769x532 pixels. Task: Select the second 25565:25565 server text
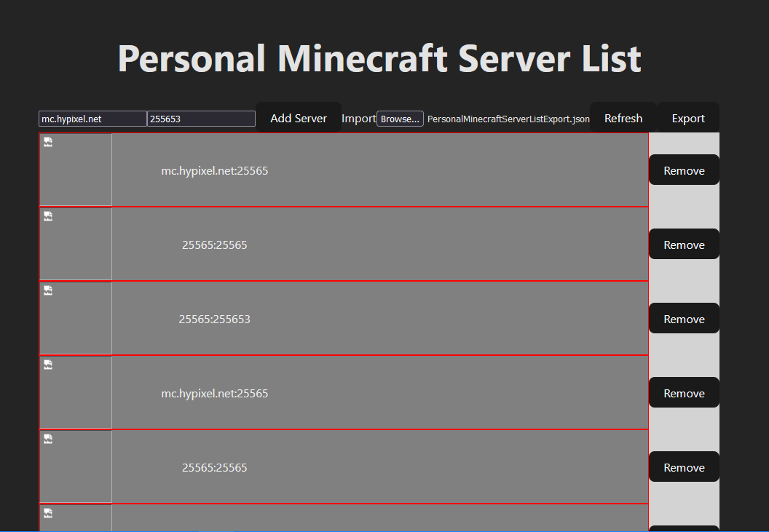[214, 468]
